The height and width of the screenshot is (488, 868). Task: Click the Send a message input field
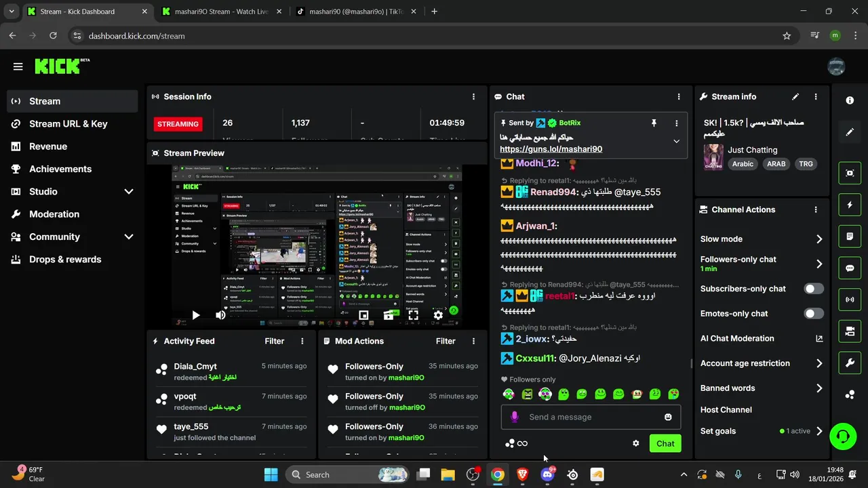click(x=591, y=417)
